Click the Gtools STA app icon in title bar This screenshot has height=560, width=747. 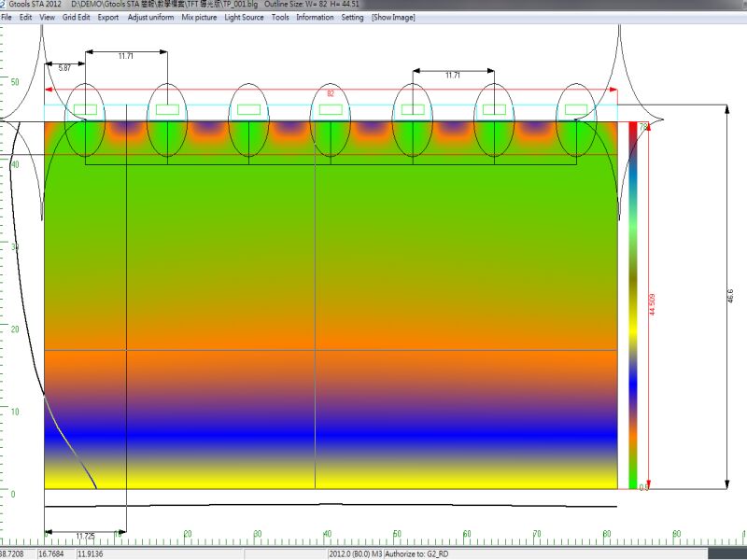(3, 5)
